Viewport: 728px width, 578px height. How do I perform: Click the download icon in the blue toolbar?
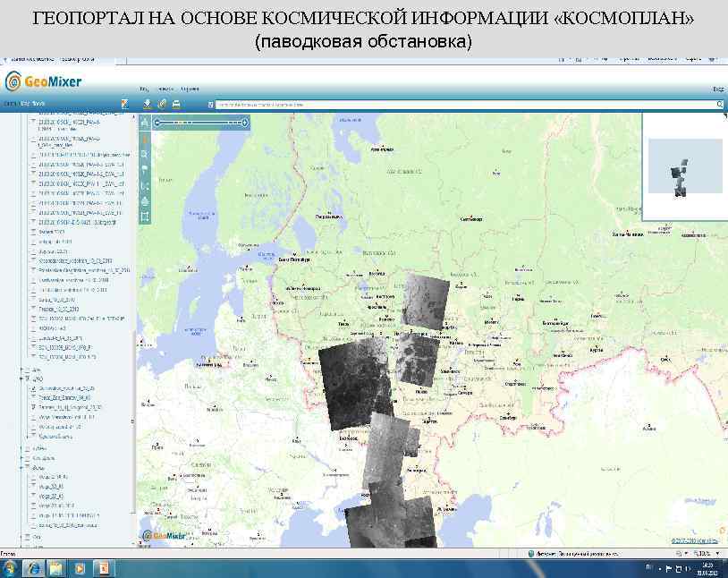[148, 104]
